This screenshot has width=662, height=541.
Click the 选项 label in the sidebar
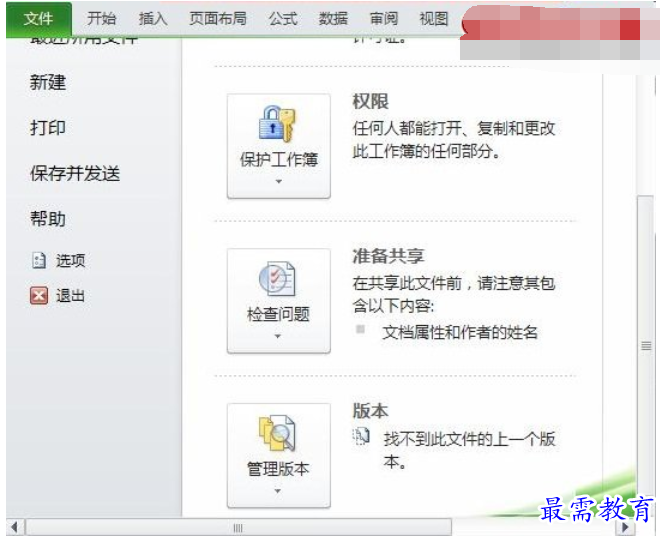71,260
